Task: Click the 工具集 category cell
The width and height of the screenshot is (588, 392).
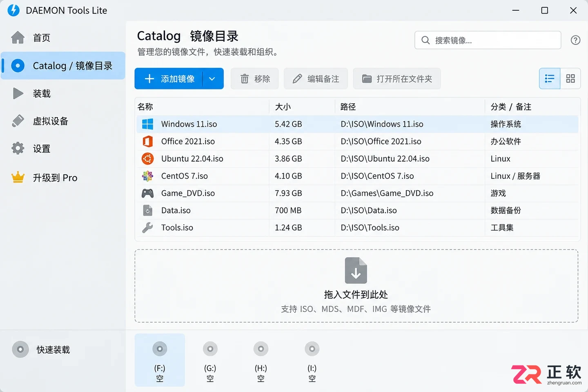Action: click(502, 227)
